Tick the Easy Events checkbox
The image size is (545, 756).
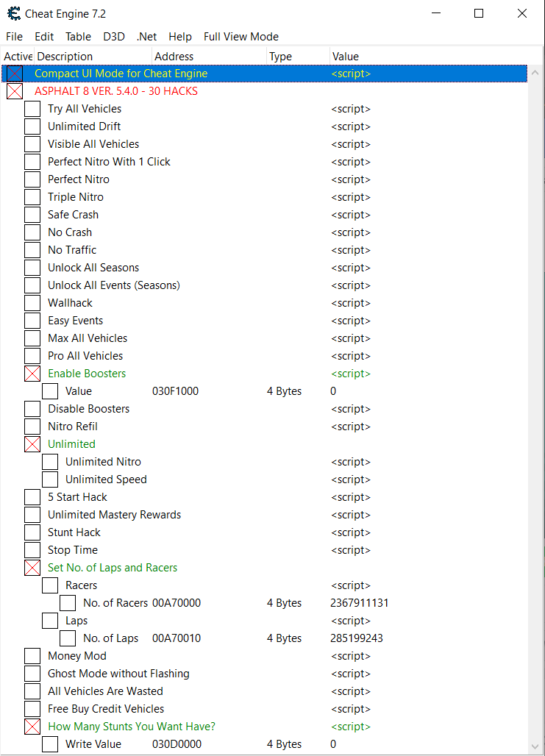pyautogui.click(x=32, y=321)
